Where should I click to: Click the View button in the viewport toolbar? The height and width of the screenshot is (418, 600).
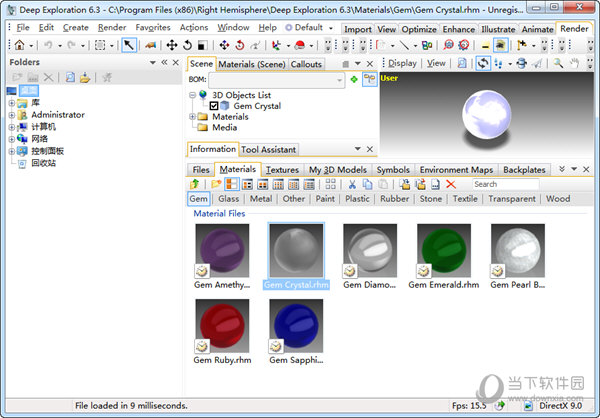[x=436, y=63]
